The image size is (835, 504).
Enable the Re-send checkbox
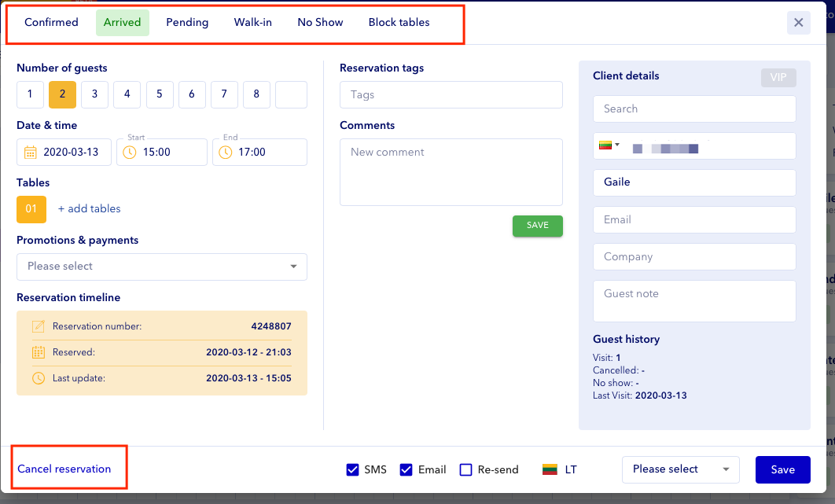pyautogui.click(x=465, y=469)
